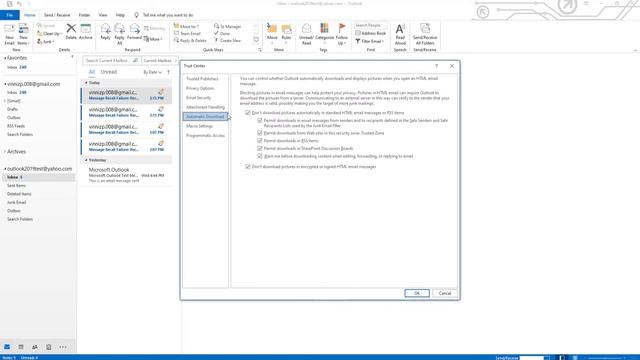Open the Send / Receive ribbon tab
Image resolution: width=640 pixels, height=360 pixels.
(57, 15)
